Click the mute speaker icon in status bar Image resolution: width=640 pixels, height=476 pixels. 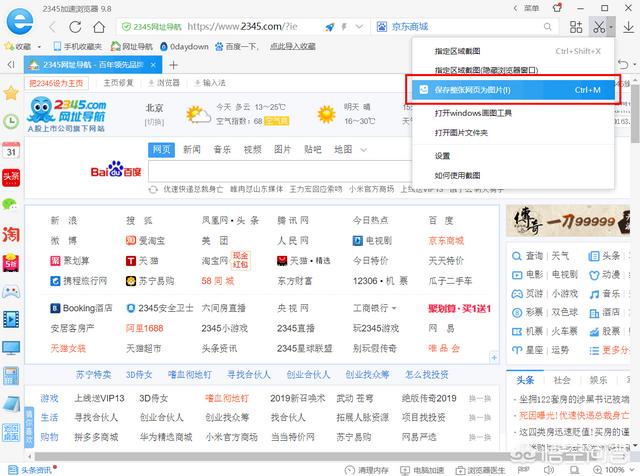click(549, 470)
